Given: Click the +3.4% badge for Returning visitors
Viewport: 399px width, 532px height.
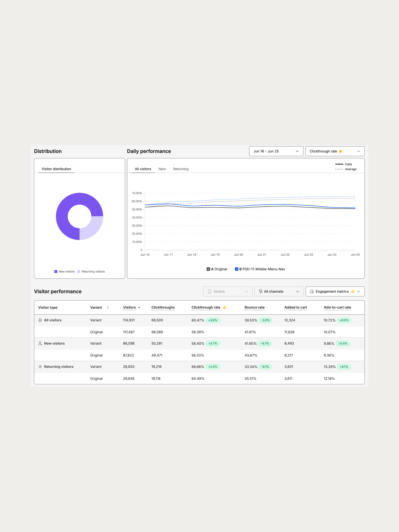Looking at the screenshot, I should 213,367.
